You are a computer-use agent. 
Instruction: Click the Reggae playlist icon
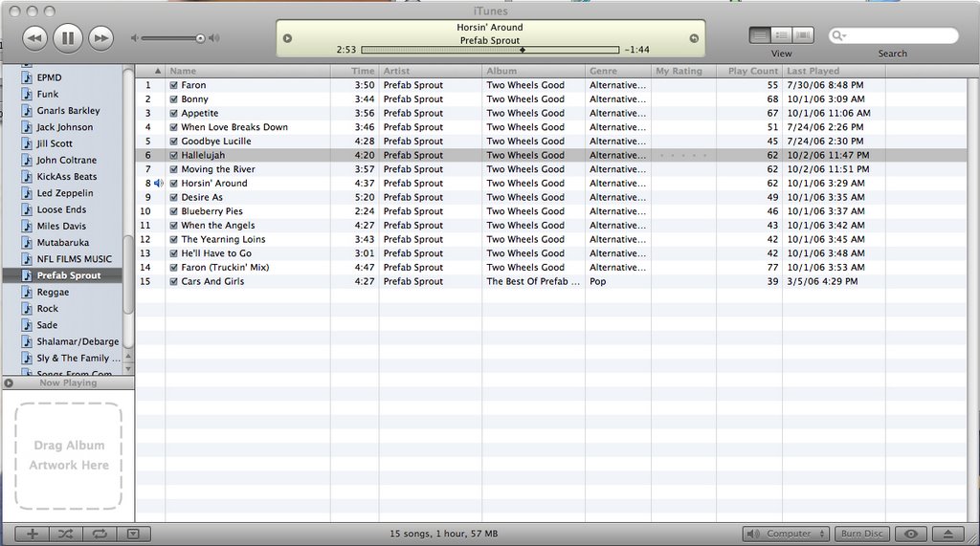(x=27, y=292)
